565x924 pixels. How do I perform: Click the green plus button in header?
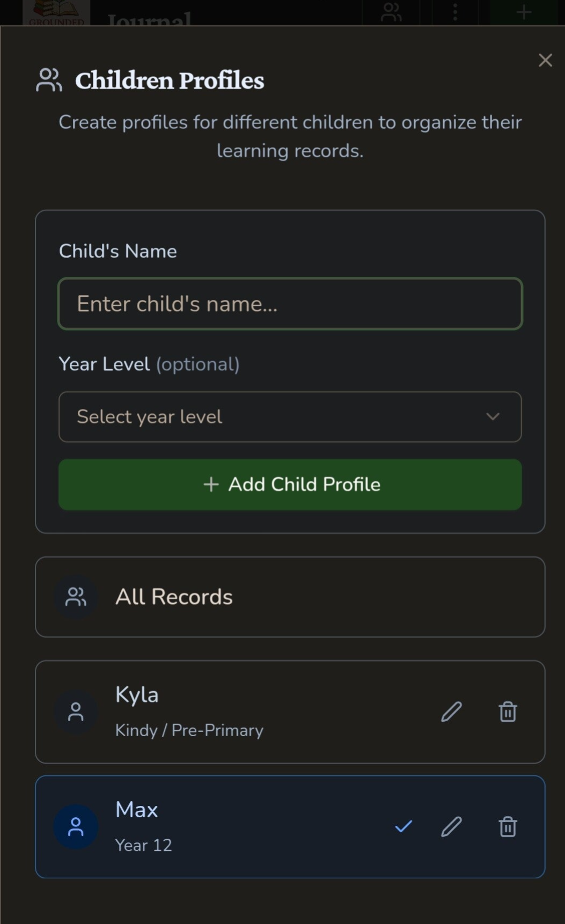click(x=524, y=12)
